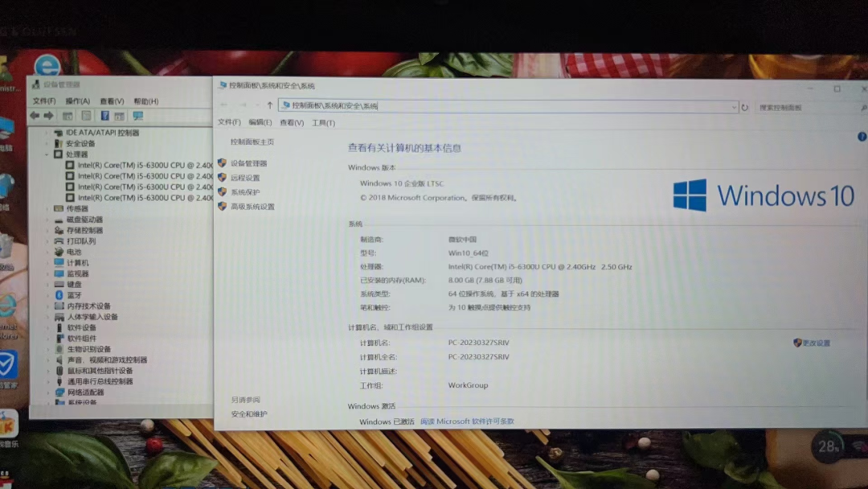Open the address bar history dropdown arrow
This screenshot has height=489, width=868.
coord(734,108)
